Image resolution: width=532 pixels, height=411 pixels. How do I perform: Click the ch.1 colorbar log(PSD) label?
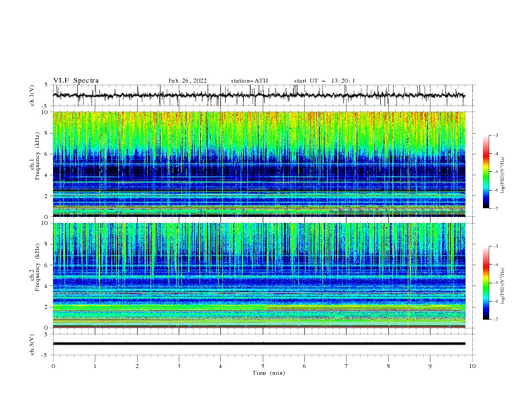(x=502, y=175)
